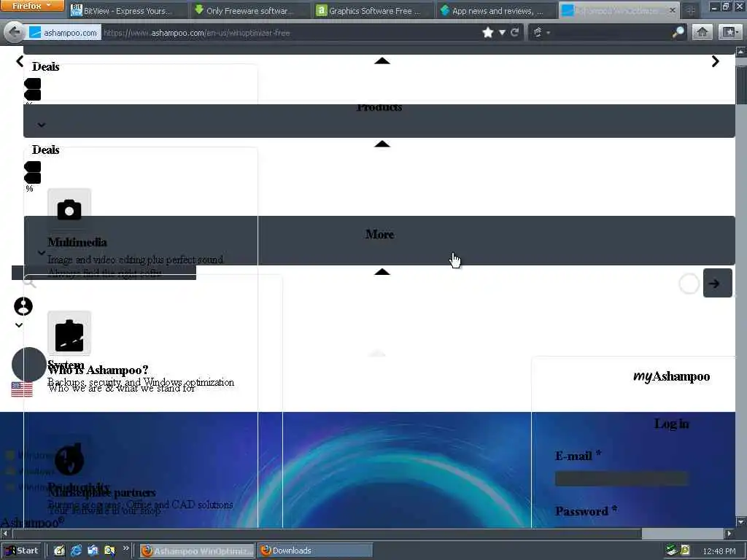Screen dimensions: 747x560
Task: Collapse the triangle above the Products bar
Action: coord(382,61)
